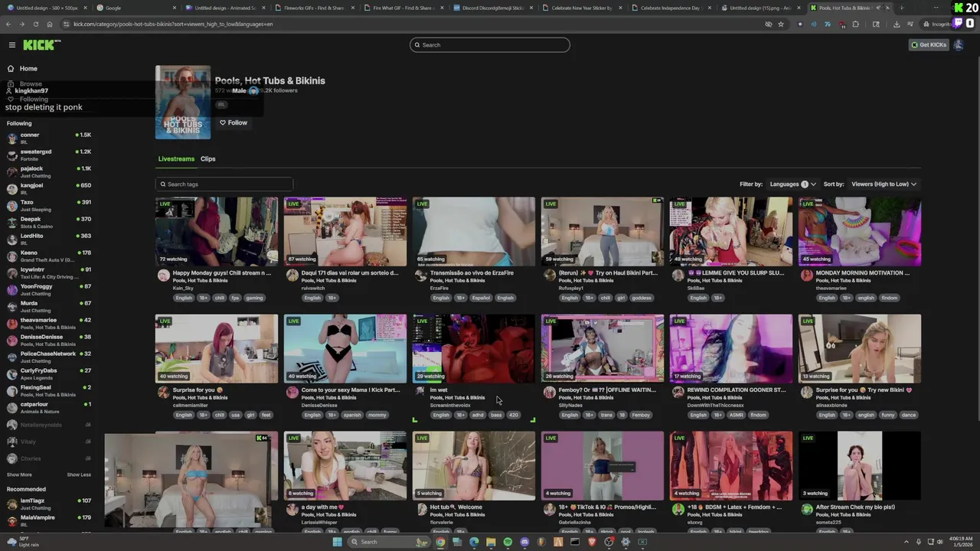Open Viewers (High to Low) sort dropdown

(x=884, y=184)
